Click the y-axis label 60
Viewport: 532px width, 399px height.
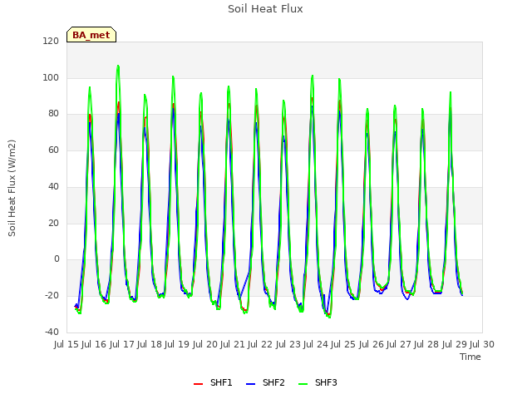[x=53, y=150]
